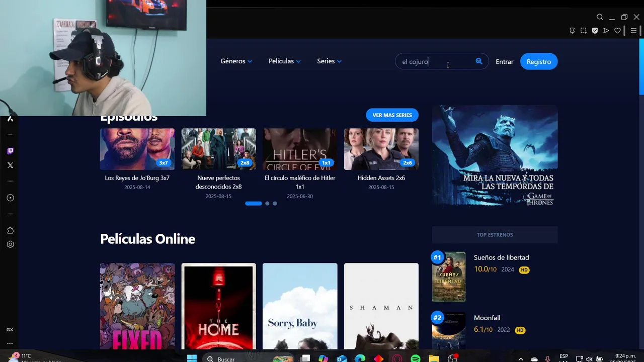
Task: Open Spotify from the taskbar
Action: coord(416,358)
